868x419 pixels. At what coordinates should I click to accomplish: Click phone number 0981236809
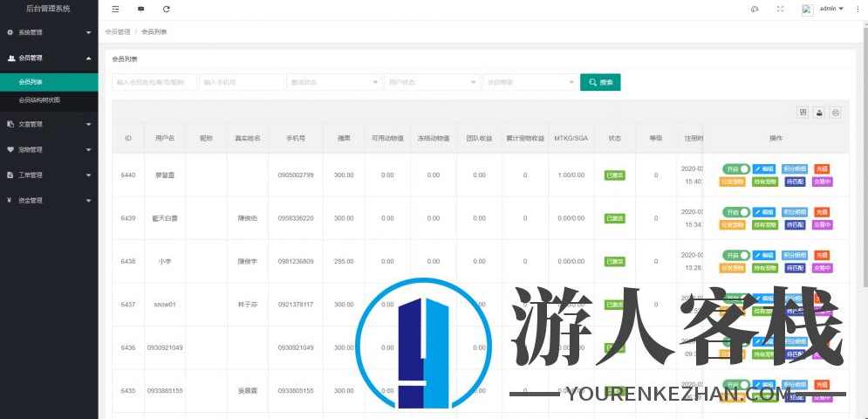tap(296, 262)
